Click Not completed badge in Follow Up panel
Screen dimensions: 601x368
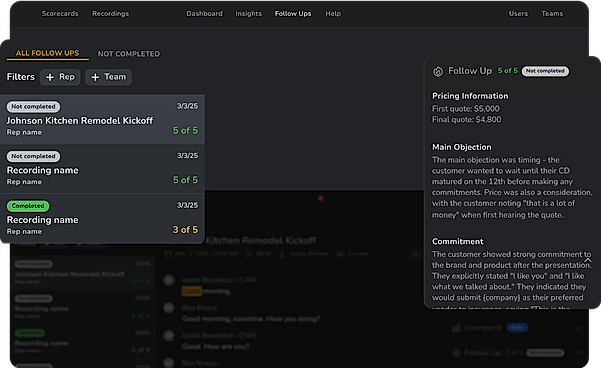click(545, 71)
